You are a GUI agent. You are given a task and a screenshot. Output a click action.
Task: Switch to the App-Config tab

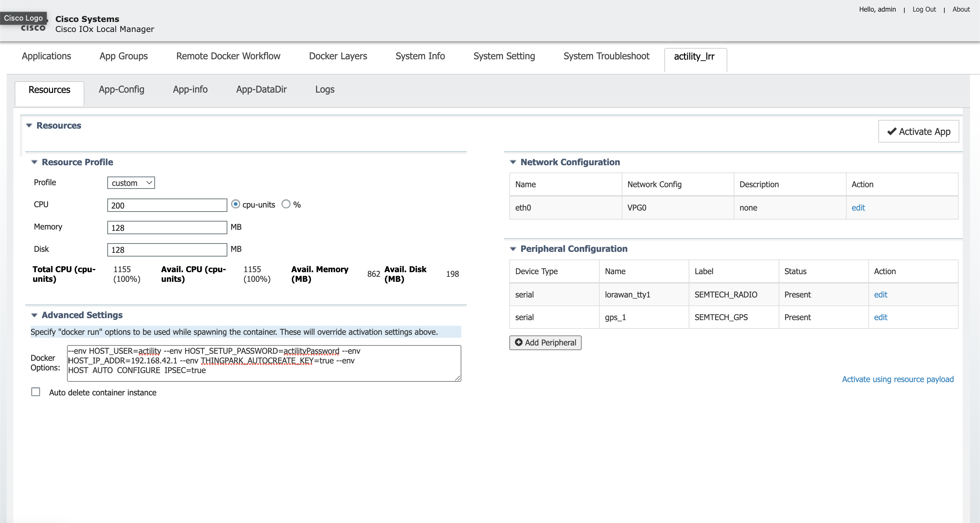click(x=121, y=89)
